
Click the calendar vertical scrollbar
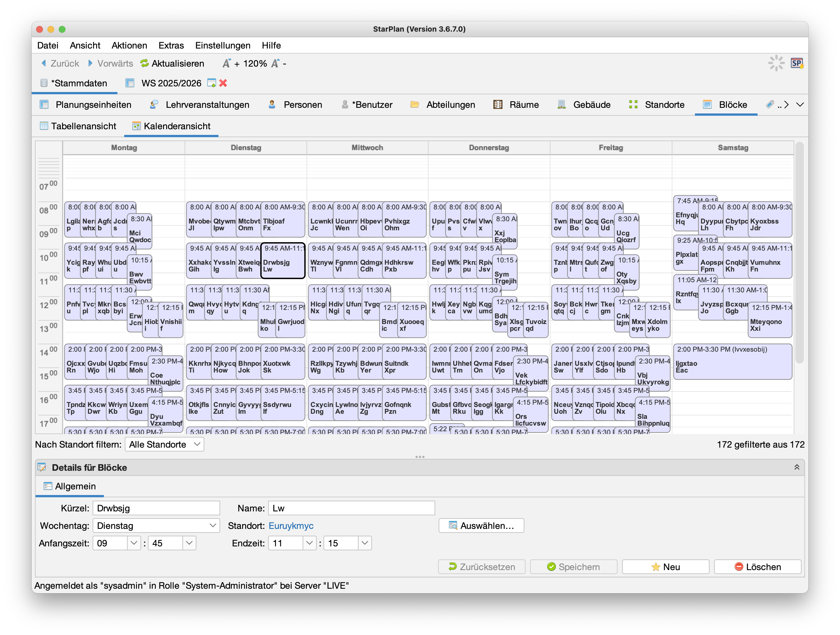click(799, 253)
